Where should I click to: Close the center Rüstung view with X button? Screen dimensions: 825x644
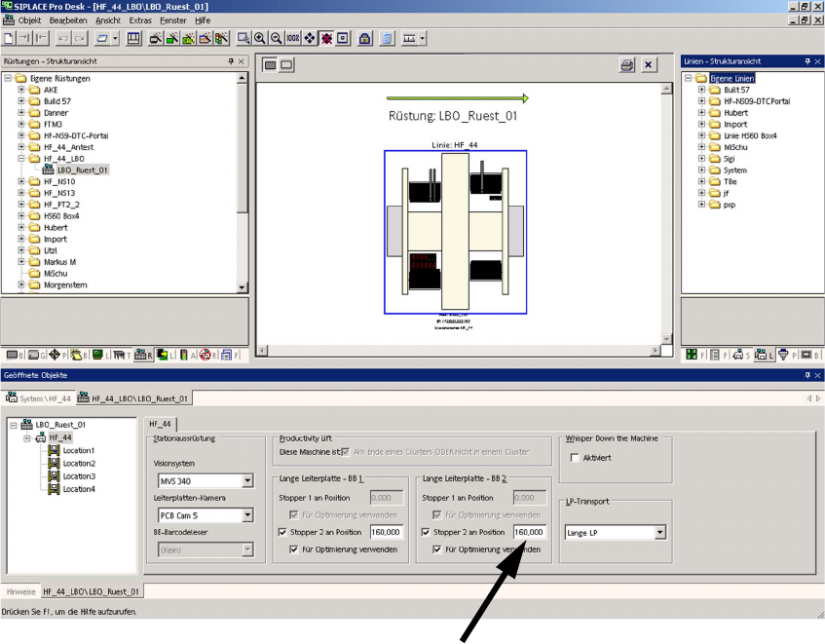click(x=649, y=65)
